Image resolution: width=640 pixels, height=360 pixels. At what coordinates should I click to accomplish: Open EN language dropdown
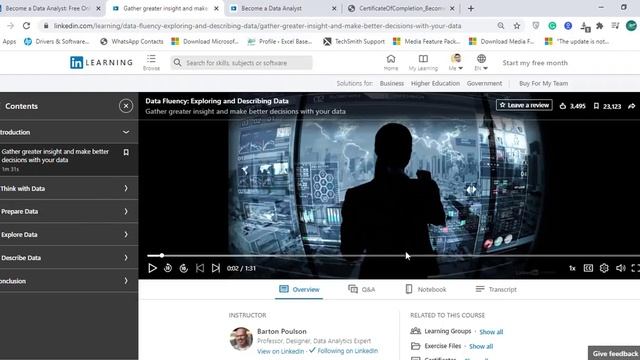(x=481, y=62)
